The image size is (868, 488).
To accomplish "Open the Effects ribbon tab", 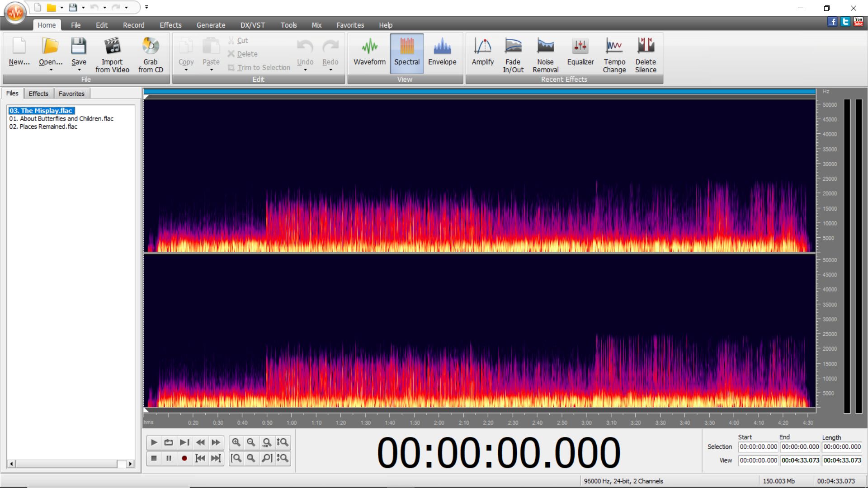I will [x=170, y=25].
